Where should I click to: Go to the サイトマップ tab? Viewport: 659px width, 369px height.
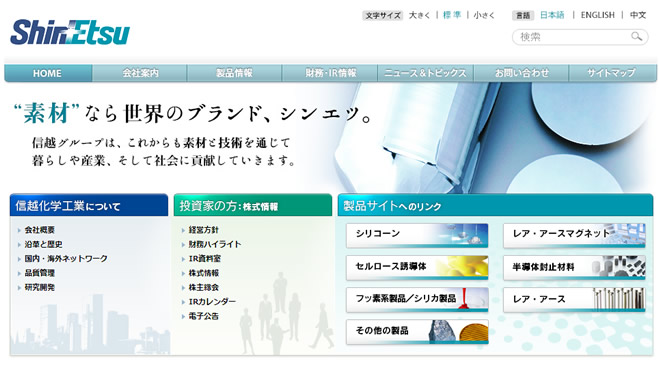tap(612, 73)
